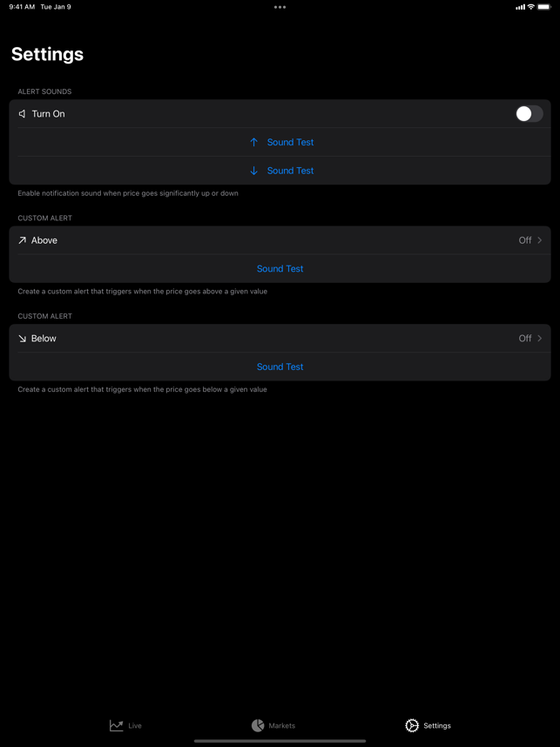The height and width of the screenshot is (747, 560).
Task: Open the Below alert Off value
Action: click(525, 339)
